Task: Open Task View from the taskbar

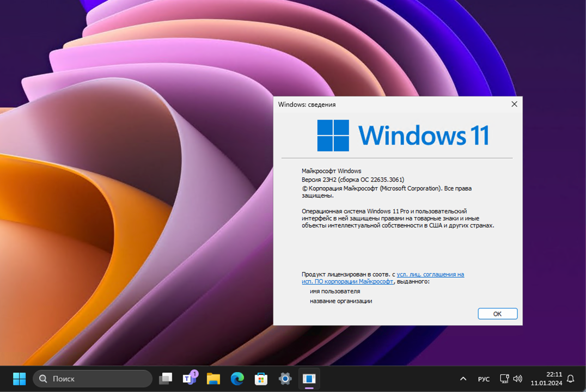Action: point(166,378)
